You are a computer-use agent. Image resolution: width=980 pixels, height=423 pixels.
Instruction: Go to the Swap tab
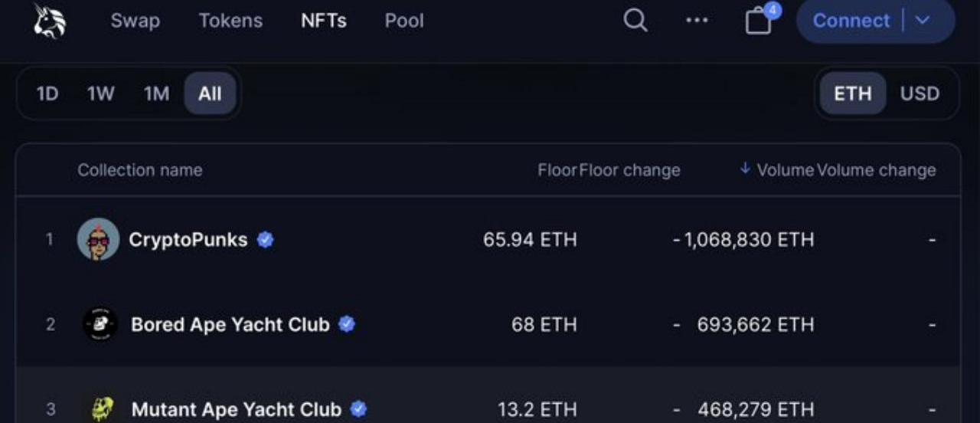pyautogui.click(x=135, y=21)
